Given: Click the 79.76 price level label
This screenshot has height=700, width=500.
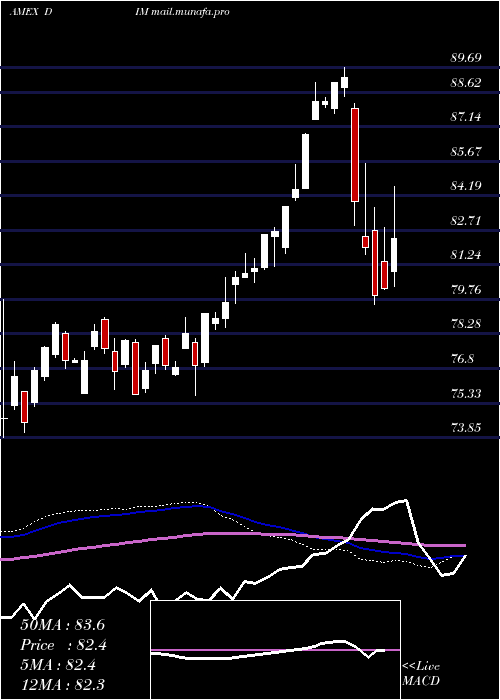Looking at the screenshot, I should tap(466, 290).
